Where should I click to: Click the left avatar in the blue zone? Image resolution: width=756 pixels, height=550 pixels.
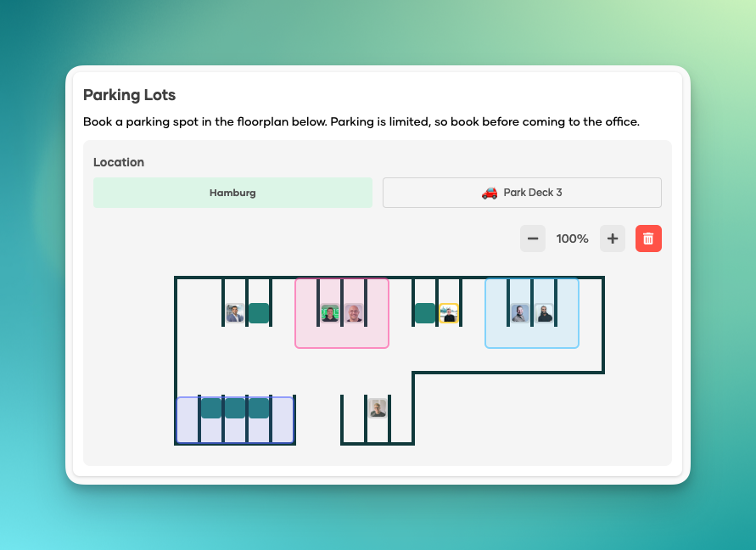[x=520, y=313]
